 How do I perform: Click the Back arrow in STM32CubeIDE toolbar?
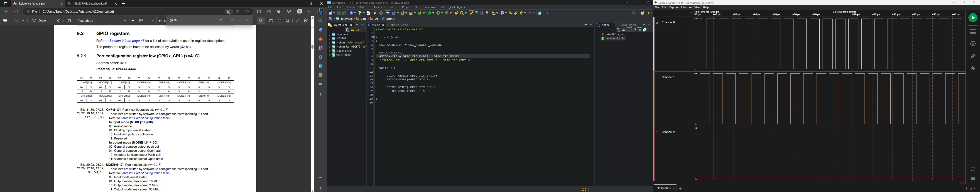pyautogui.click(x=521, y=13)
